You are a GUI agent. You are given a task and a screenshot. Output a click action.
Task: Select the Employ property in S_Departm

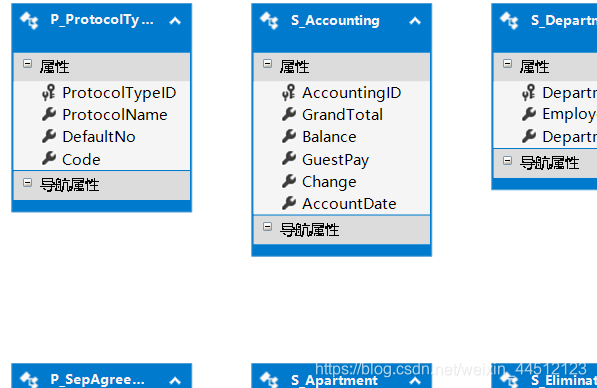[x=569, y=114]
